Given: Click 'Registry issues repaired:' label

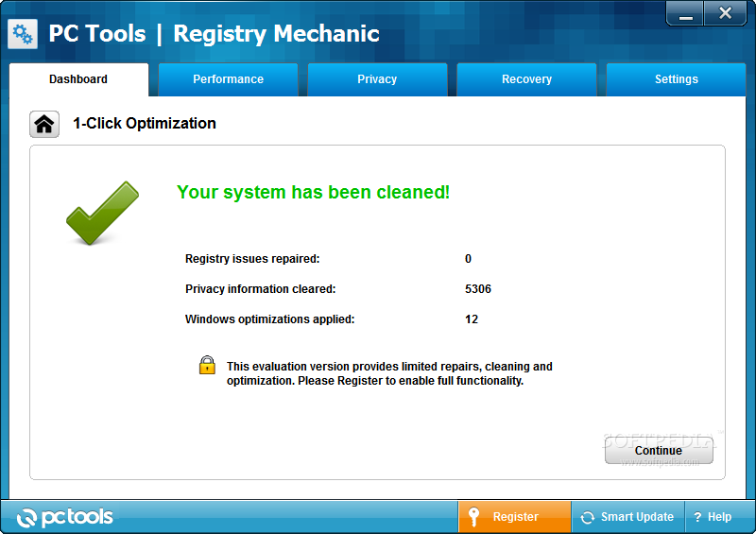Looking at the screenshot, I should click(252, 259).
